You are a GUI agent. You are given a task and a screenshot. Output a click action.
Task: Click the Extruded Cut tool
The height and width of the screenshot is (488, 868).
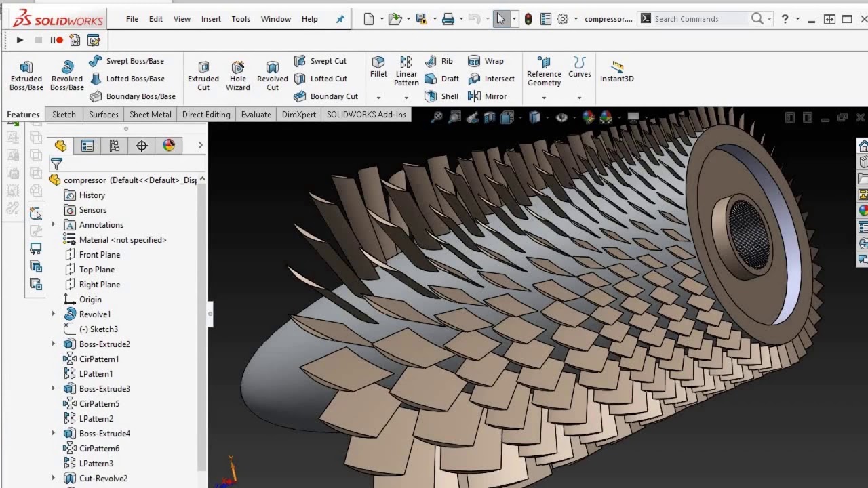click(x=203, y=75)
